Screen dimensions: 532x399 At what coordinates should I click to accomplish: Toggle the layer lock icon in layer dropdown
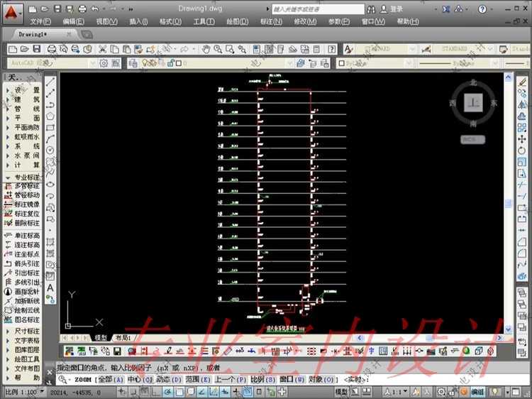171,63
